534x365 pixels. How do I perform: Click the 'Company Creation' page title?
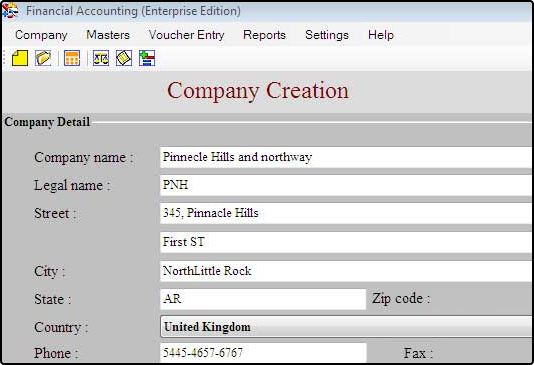click(x=258, y=91)
